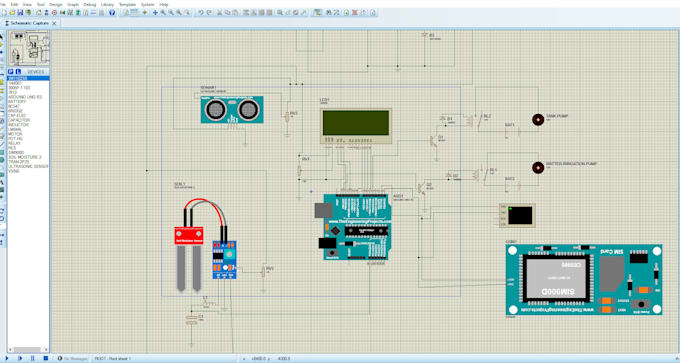Open the Graph menu
The height and width of the screenshot is (363, 680).
point(73,4)
